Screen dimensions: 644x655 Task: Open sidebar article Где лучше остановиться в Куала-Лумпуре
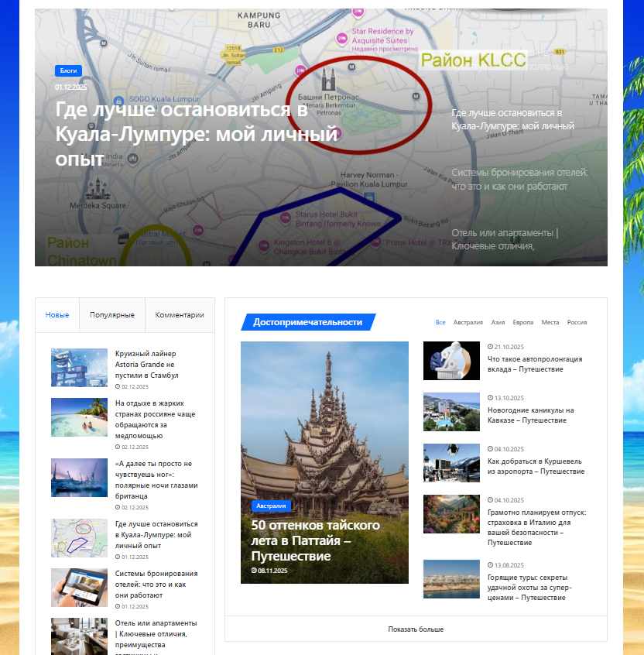click(156, 535)
